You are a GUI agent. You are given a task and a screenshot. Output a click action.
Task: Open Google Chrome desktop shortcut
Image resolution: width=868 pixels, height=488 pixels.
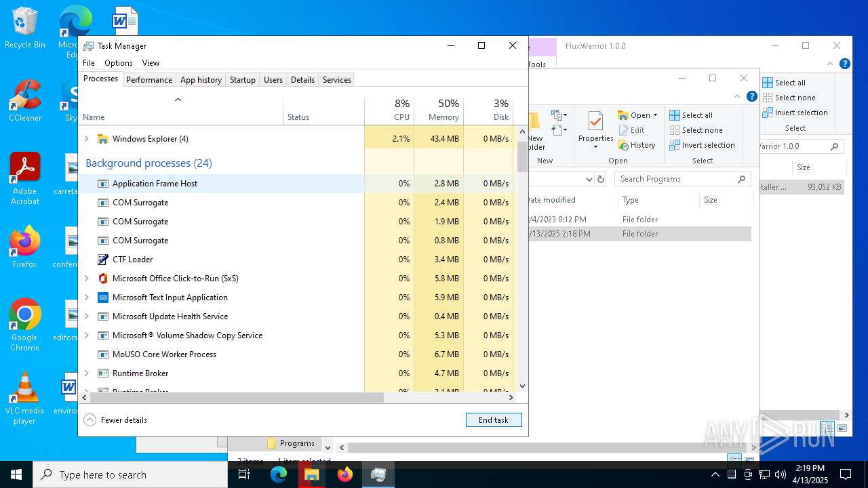click(24, 325)
